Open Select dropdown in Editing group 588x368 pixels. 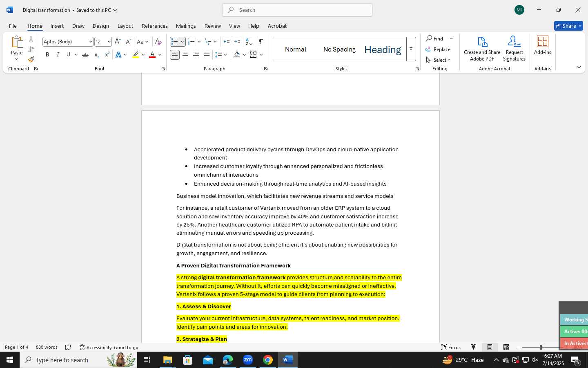point(438,60)
